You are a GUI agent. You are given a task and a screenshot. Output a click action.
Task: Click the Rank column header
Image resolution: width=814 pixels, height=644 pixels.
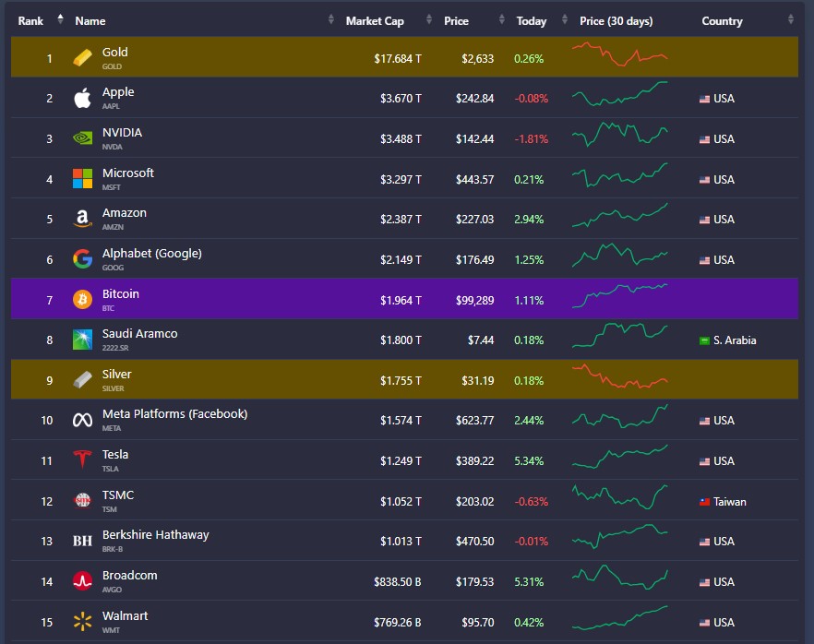coord(30,20)
